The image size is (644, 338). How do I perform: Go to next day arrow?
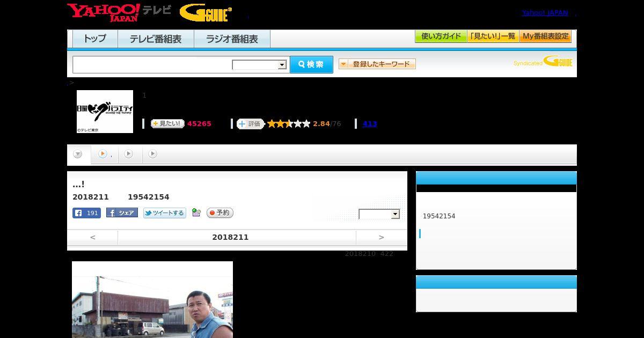point(382,237)
